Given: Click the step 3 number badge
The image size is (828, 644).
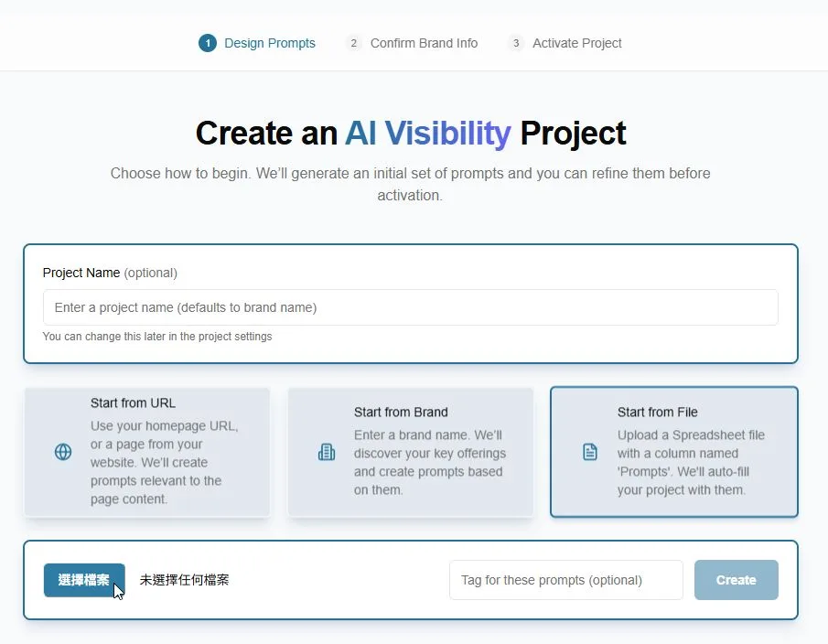Looking at the screenshot, I should tap(516, 43).
